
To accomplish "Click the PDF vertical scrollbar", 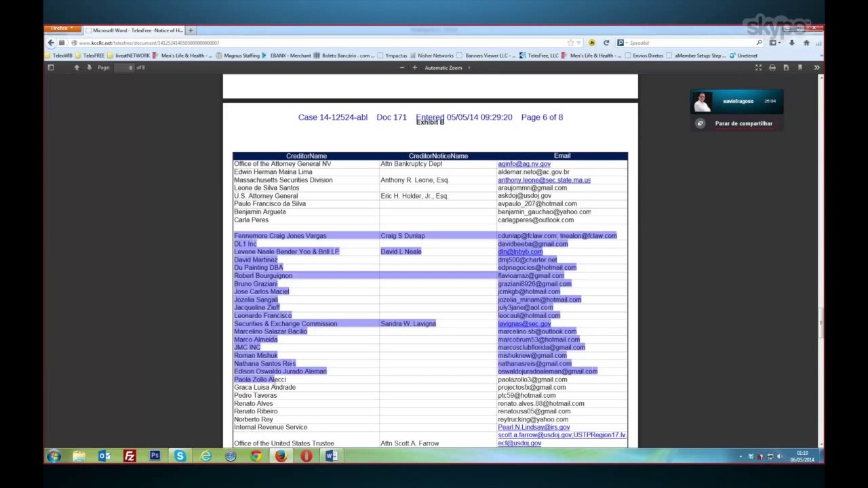I will (821, 324).
